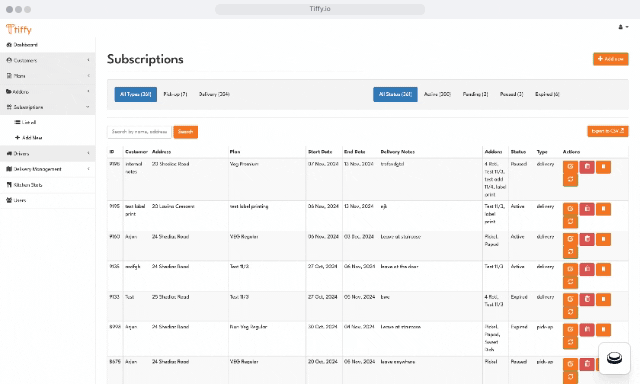
Task: Click the Start Date column header
Action: pos(320,152)
